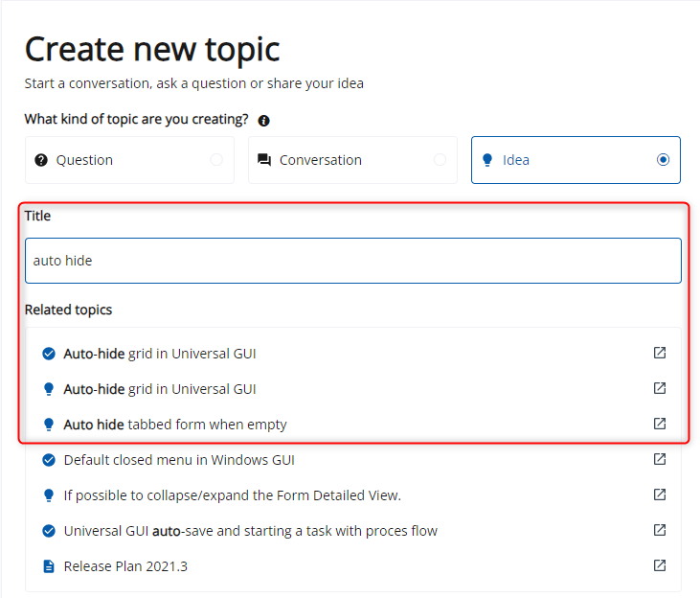Select the Question radio button
700x598 pixels.
click(x=216, y=159)
